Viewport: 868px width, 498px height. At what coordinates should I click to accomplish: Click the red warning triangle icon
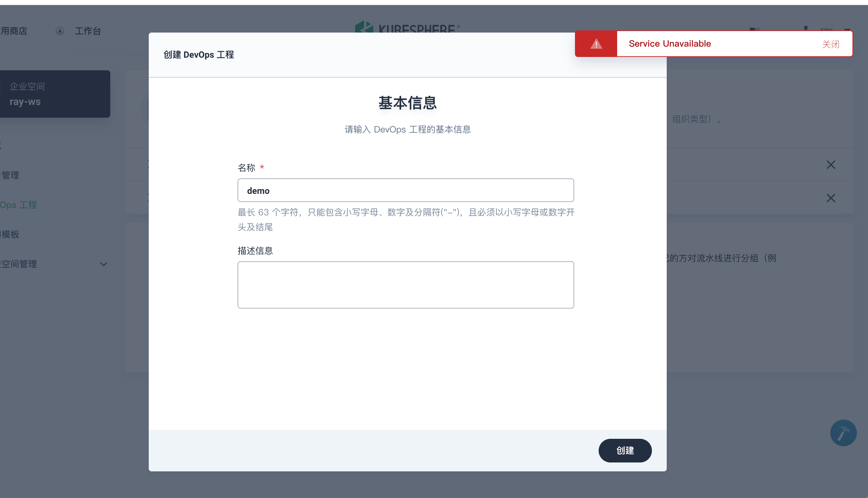pos(596,44)
